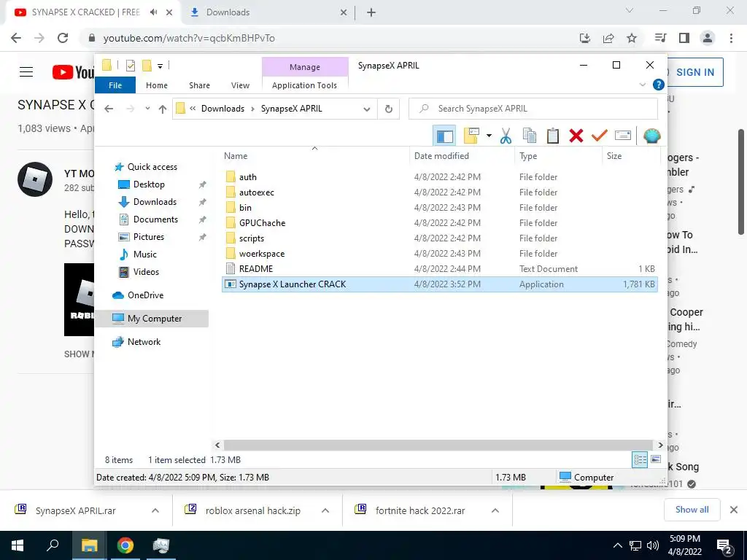Click the Explorer back arrow
Viewport: 747px width, 560px height.
point(109,109)
